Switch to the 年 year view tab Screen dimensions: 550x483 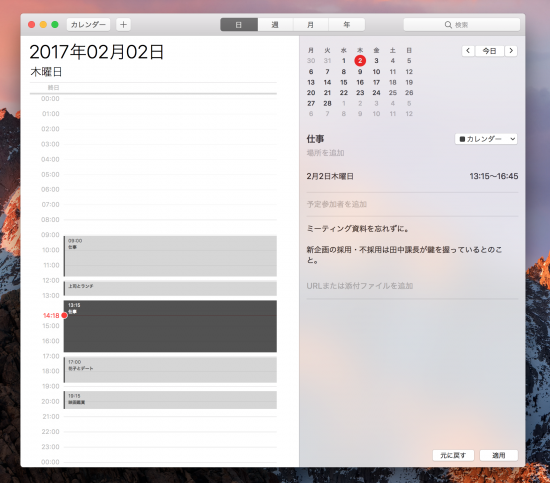(347, 25)
